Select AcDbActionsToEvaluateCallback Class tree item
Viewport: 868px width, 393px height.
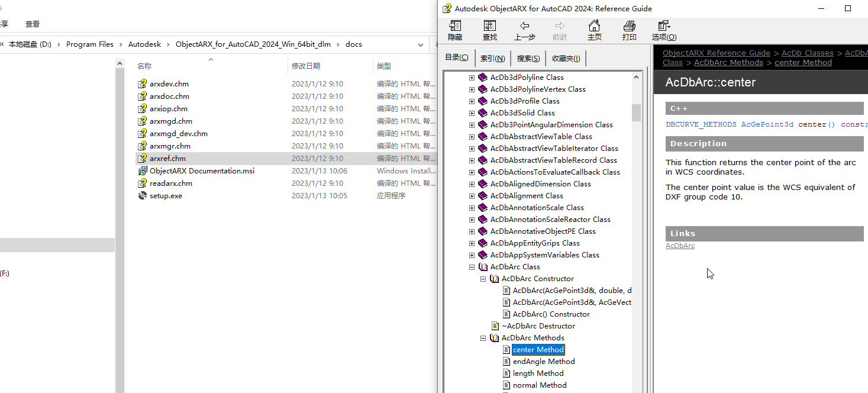click(555, 172)
